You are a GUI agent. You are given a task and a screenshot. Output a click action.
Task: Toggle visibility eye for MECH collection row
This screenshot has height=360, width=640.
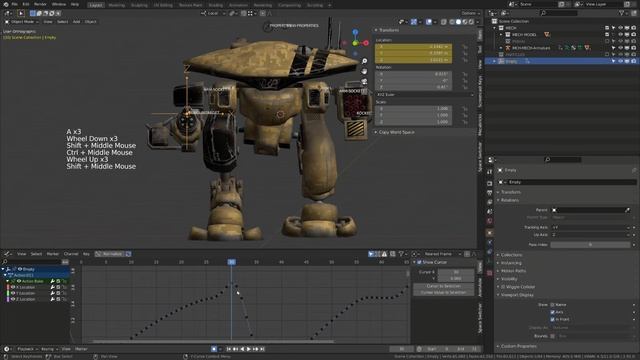pyautogui.click(x=620, y=28)
